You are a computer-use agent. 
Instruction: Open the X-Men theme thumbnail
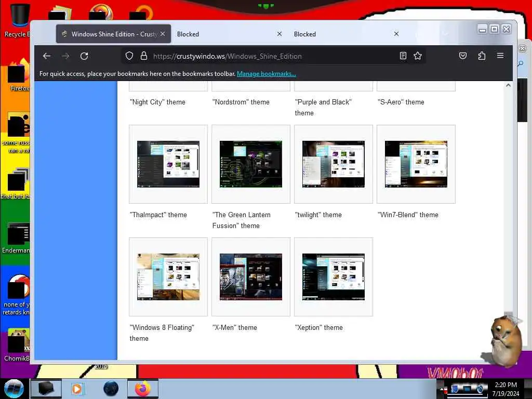[251, 277]
